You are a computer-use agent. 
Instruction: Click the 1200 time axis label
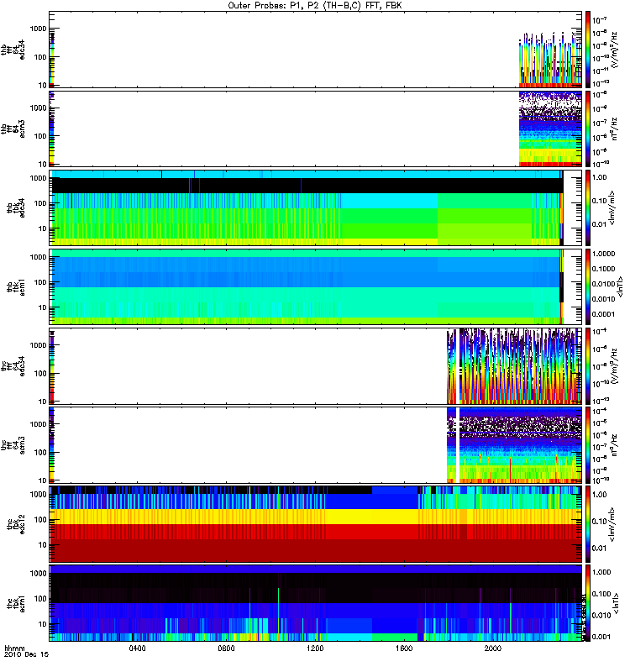click(315, 648)
